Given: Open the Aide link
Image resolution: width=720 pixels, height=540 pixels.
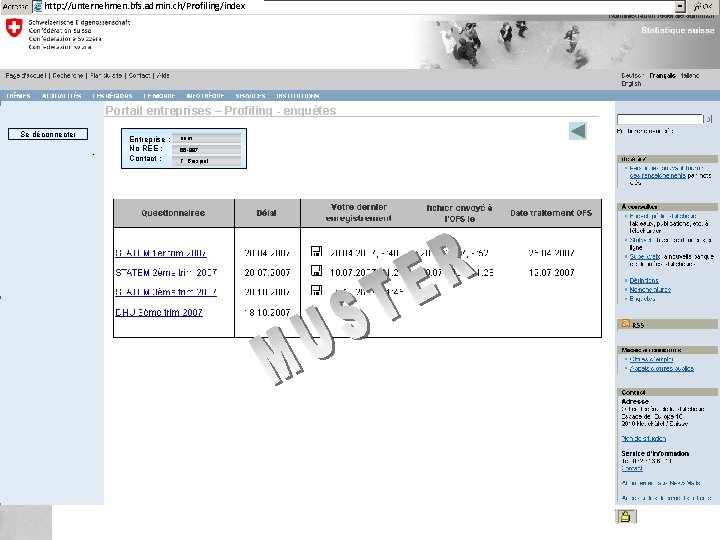Looking at the screenshot, I should coord(163,75).
